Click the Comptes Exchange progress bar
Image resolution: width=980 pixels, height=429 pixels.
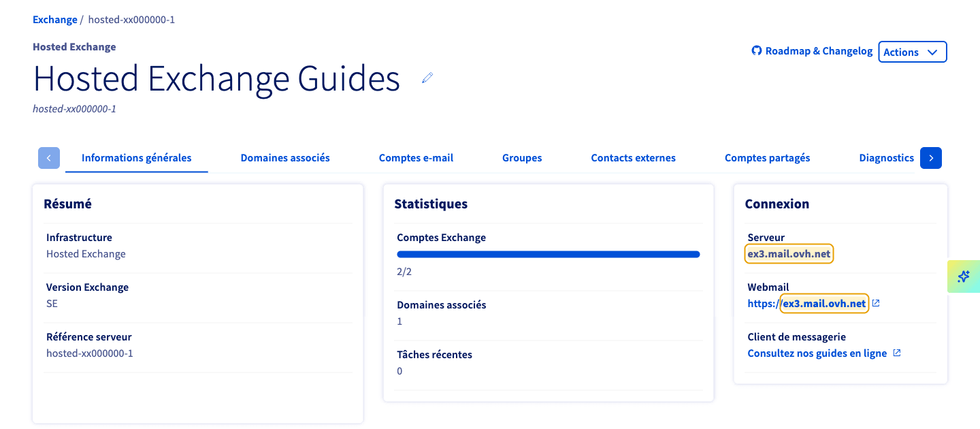click(x=549, y=254)
